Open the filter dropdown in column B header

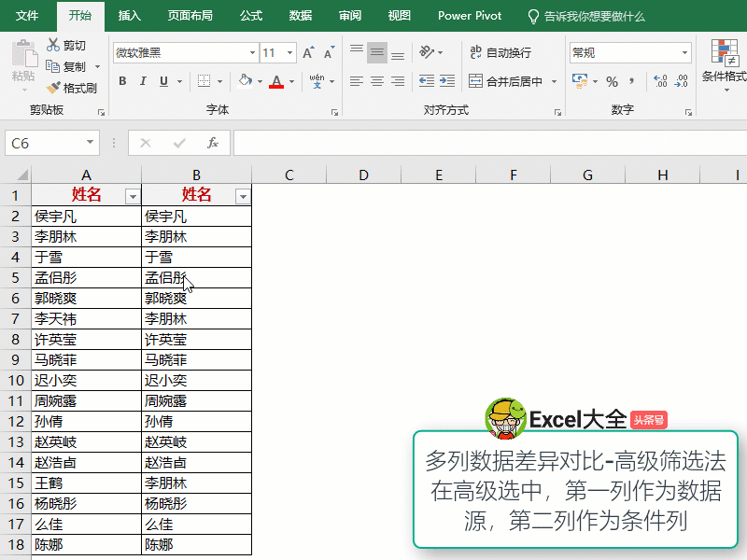(243, 196)
